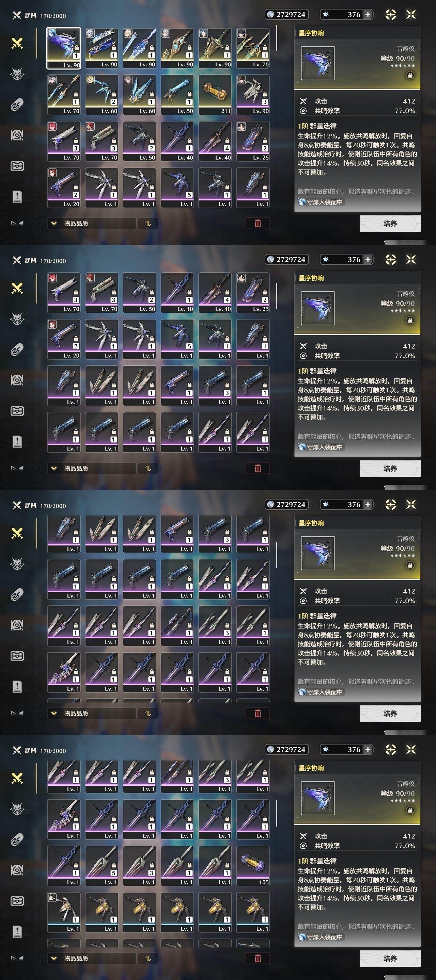Select the Lv. 20 pistol with red-haired portrait in first view

[x=64, y=187]
